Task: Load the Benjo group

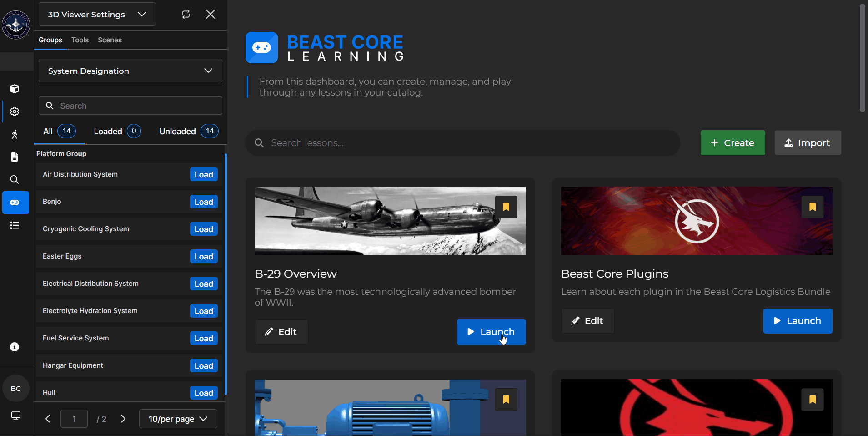Action: 204,202
